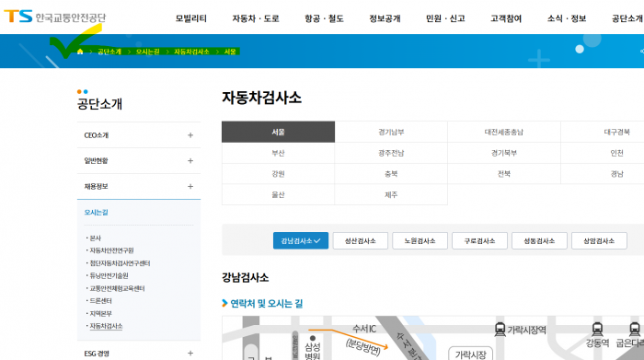Open the 항공·철도 top menu
The width and height of the screenshot is (644, 360).
pos(324,18)
